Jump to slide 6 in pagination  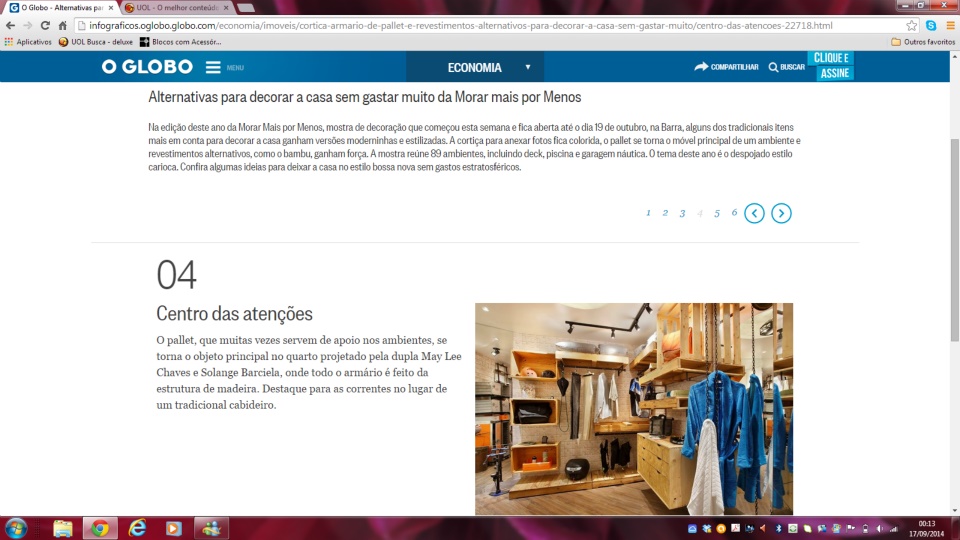pyautogui.click(x=734, y=213)
